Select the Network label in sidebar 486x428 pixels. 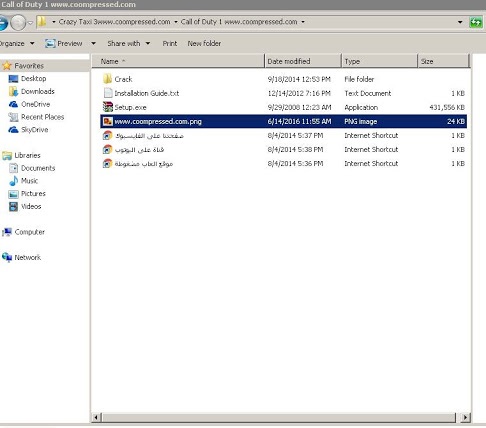tap(28, 257)
